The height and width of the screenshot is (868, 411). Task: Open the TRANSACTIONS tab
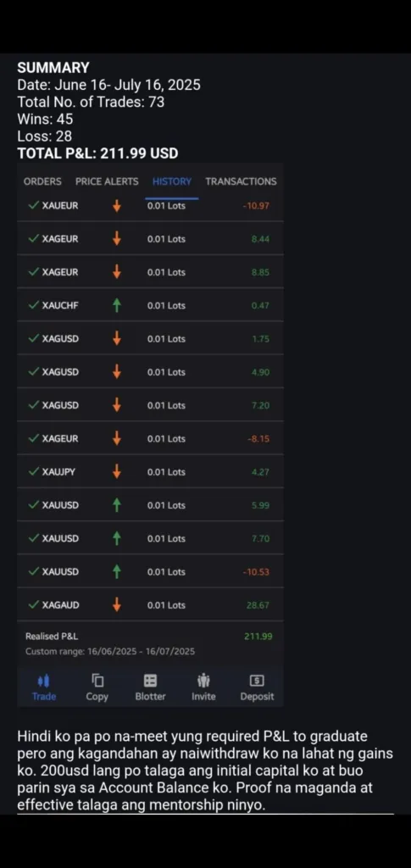tap(241, 181)
